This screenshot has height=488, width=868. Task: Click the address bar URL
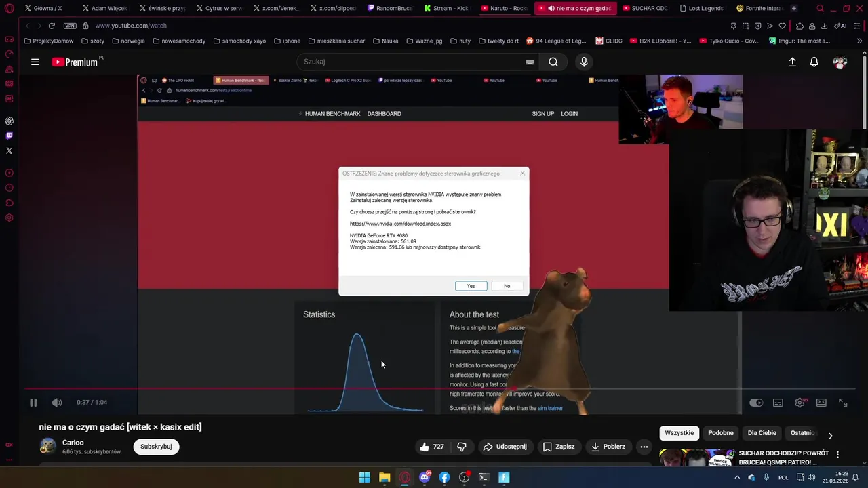pyautogui.click(x=131, y=26)
